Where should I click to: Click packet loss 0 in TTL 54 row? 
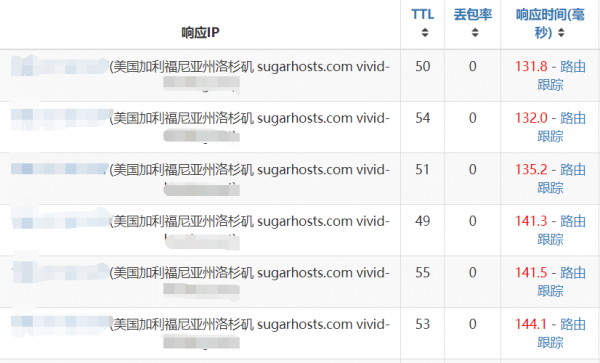tap(473, 118)
